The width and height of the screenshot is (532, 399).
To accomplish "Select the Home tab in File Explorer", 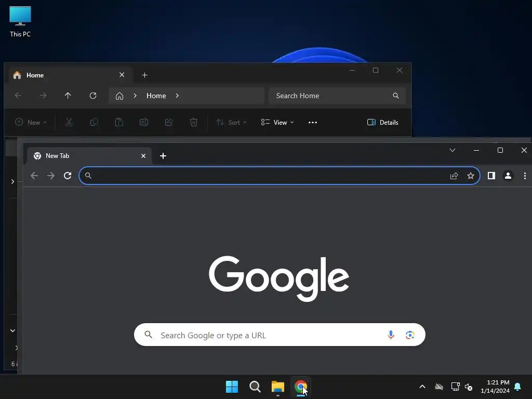I will (x=70, y=75).
